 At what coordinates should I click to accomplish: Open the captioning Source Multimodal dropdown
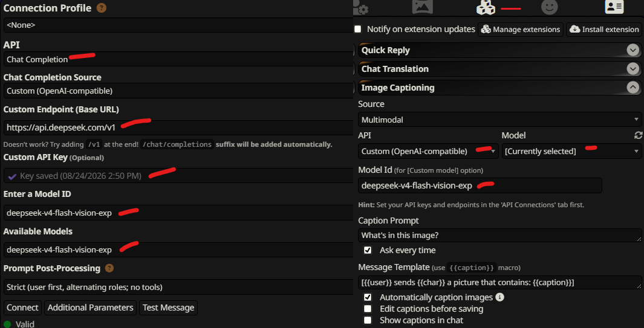500,120
